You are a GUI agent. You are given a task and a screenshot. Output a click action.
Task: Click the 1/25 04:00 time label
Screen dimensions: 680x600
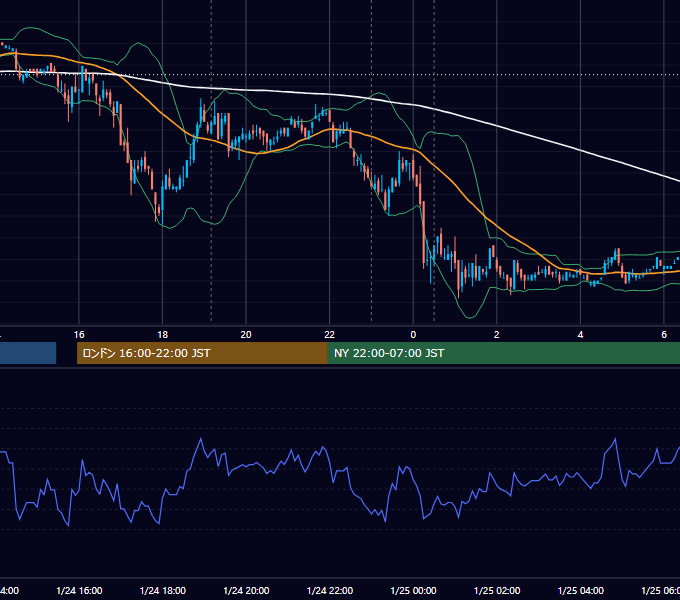[580, 590]
